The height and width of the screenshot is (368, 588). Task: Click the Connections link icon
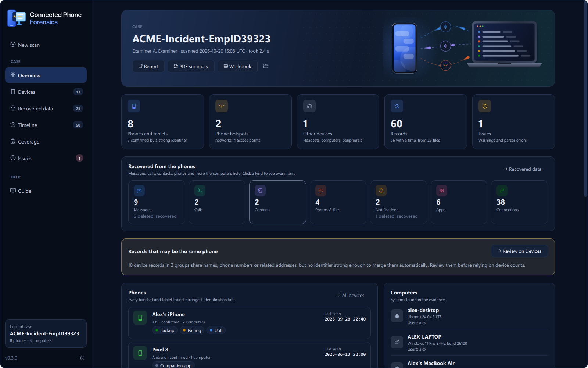coord(502,191)
